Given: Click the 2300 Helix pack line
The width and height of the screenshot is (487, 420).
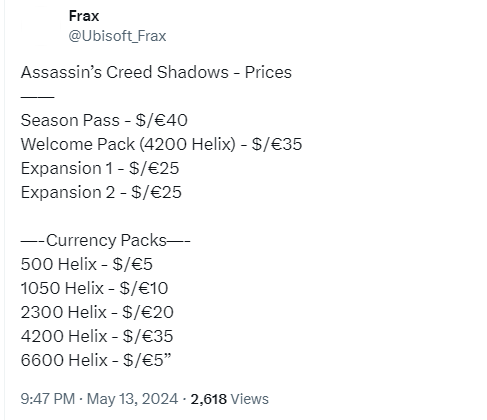Looking at the screenshot, I should click(x=97, y=312).
